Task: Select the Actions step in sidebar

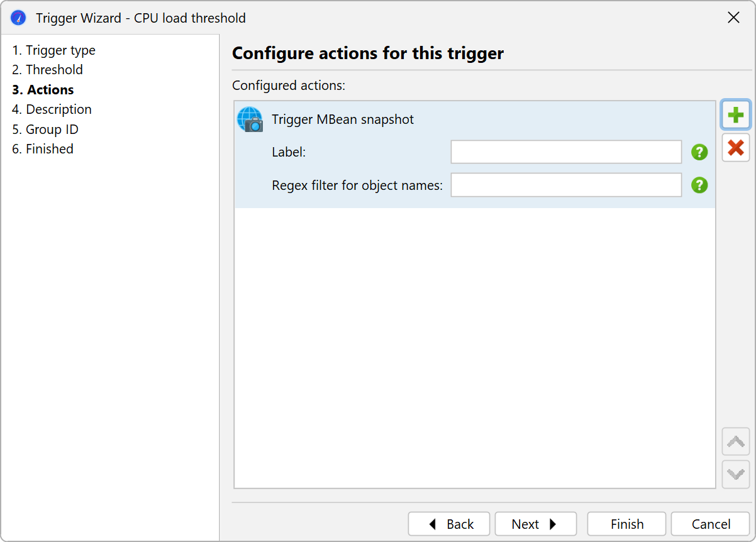Action: click(x=43, y=90)
